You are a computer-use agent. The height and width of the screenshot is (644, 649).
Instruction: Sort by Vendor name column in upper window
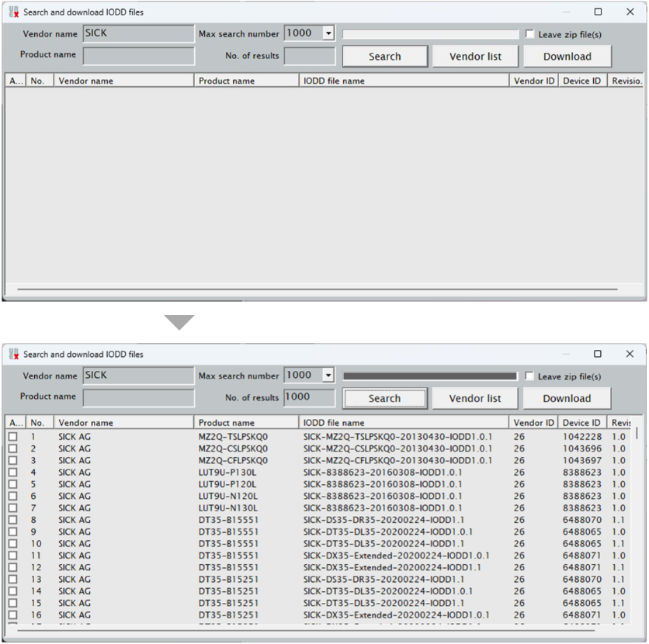pos(123,81)
